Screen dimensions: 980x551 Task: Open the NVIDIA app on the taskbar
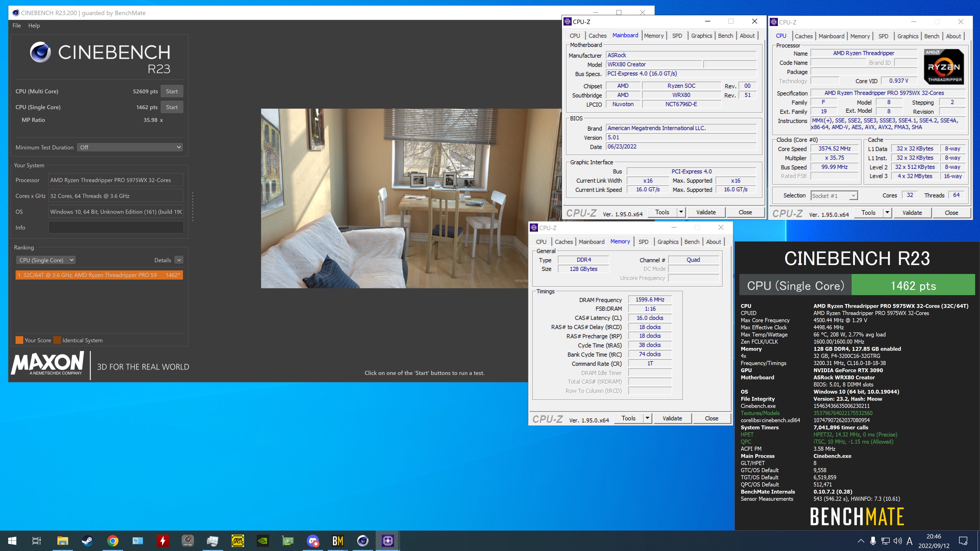point(263,540)
